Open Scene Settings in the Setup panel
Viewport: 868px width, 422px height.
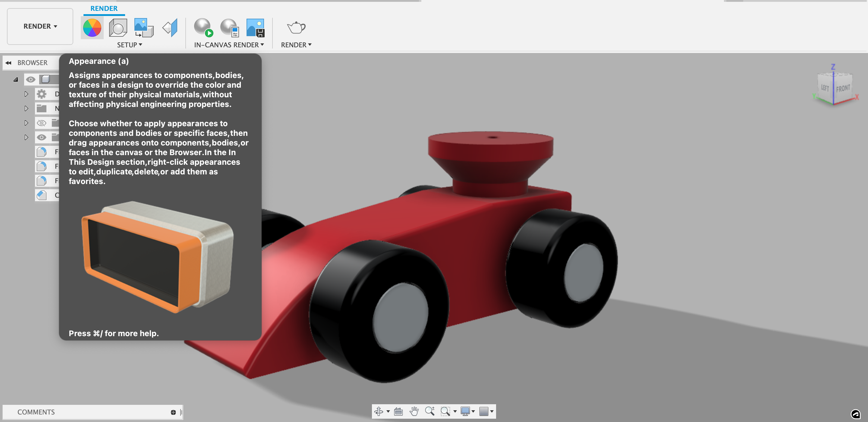[x=118, y=28]
